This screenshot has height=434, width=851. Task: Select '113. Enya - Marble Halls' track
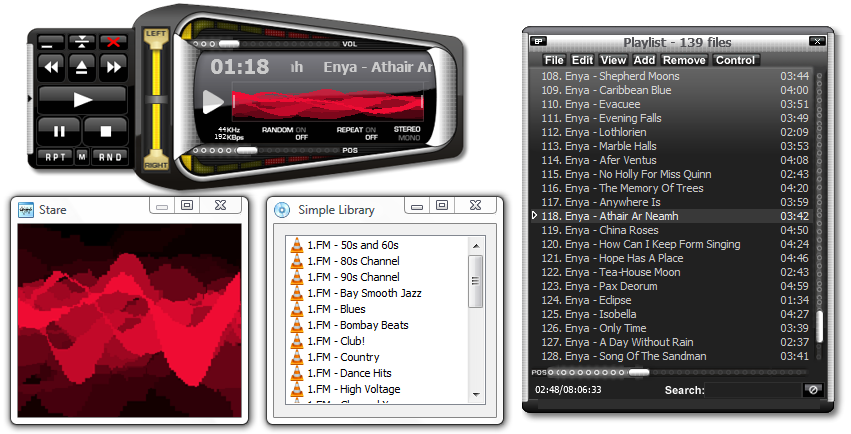click(675, 146)
